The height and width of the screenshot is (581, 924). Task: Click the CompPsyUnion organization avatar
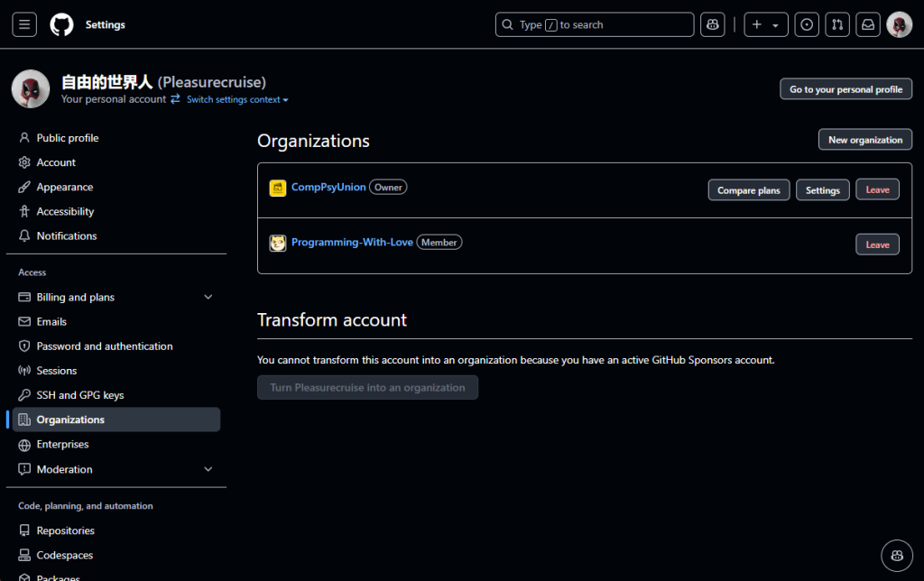pyautogui.click(x=278, y=188)
